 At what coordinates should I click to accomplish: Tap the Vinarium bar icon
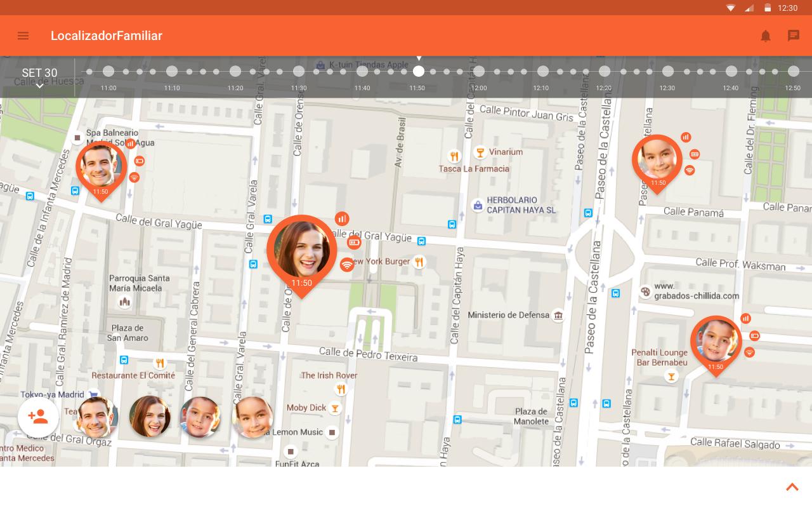[480, 152]
